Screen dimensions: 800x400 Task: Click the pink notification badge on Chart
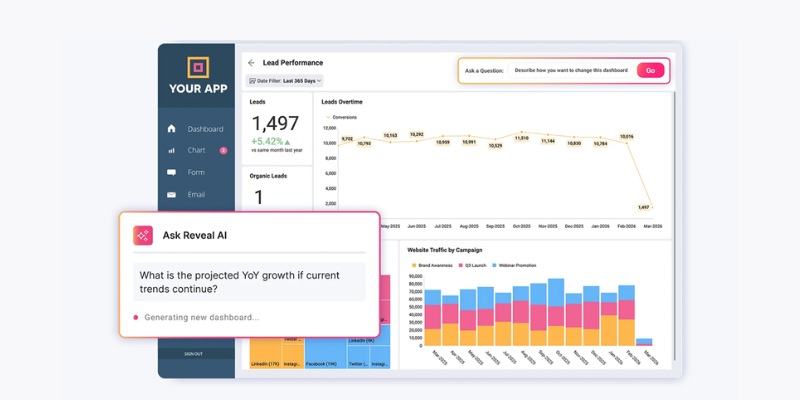click(223, 151)
